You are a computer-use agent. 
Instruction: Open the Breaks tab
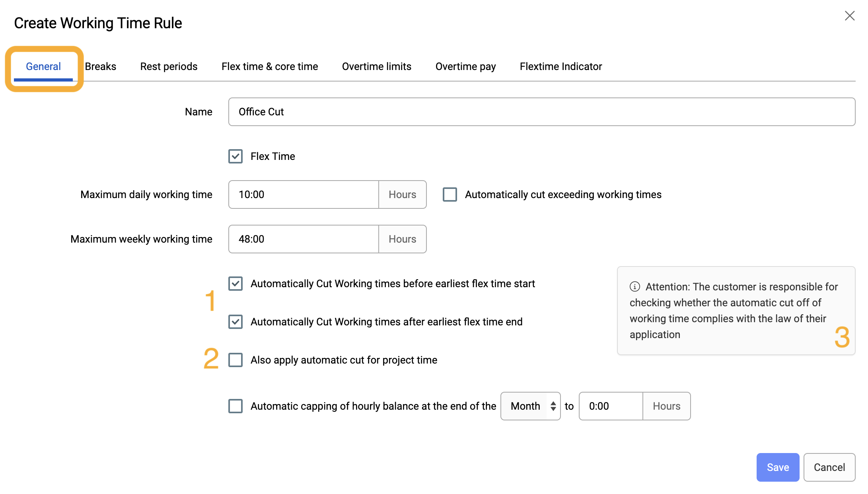(101, 66)
